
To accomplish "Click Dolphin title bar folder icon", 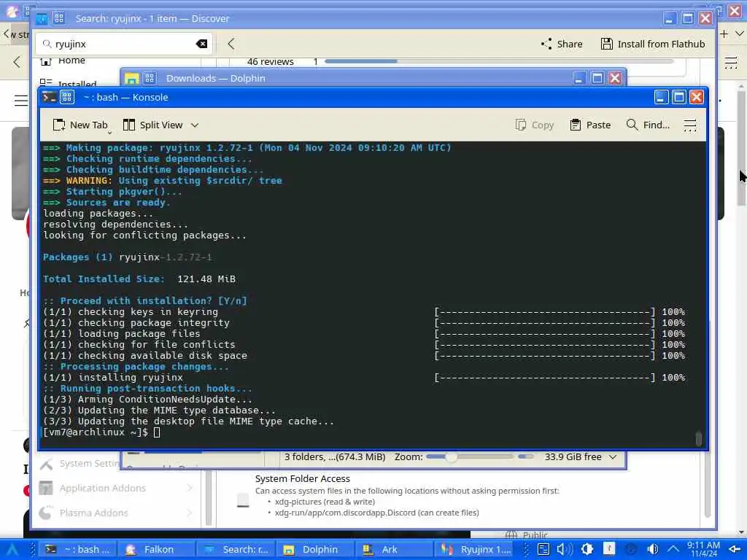I will point(132,79).
